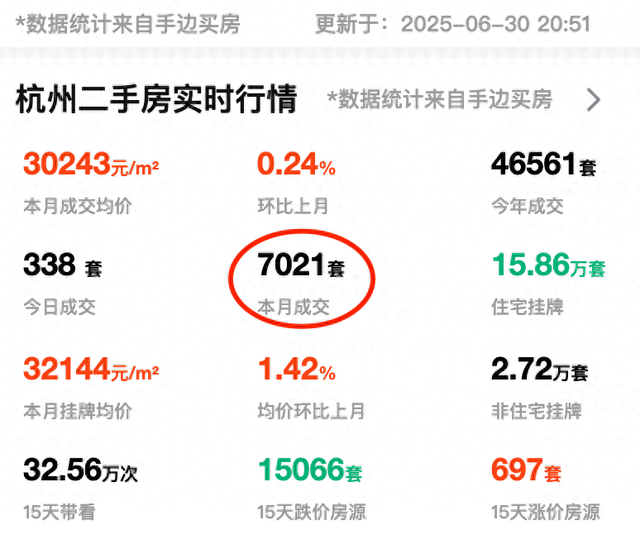The image size is (640, 549).
Task: Select the 15天跌价房源 label
Action: coord(312,512)
